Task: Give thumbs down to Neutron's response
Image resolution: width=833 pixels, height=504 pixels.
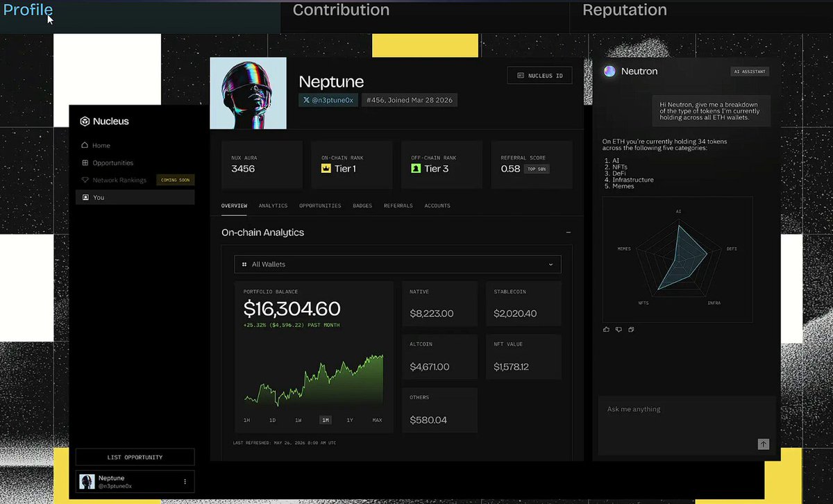Action: (x=619, y=330)
